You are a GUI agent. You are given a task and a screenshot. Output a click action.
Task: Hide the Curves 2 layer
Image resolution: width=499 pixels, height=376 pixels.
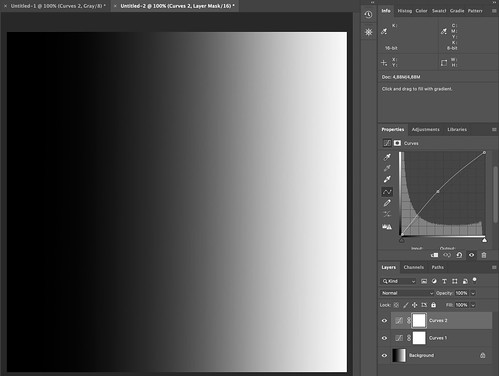(x=384, y=320)
